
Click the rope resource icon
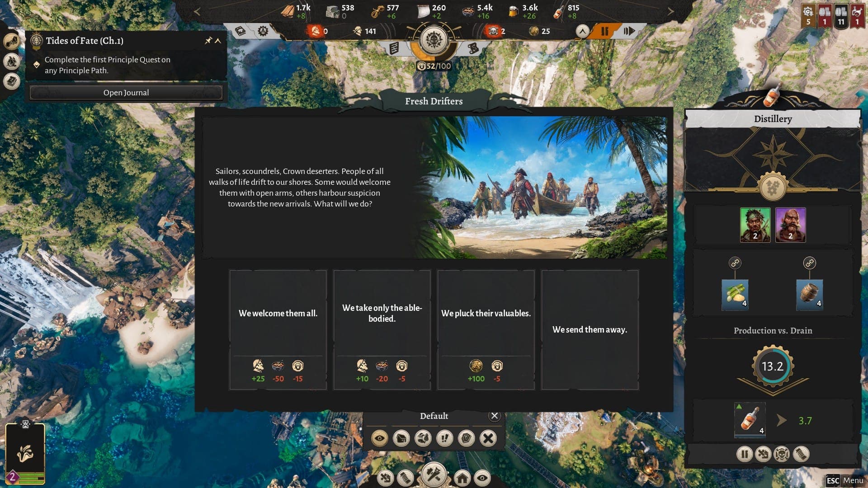377,11
